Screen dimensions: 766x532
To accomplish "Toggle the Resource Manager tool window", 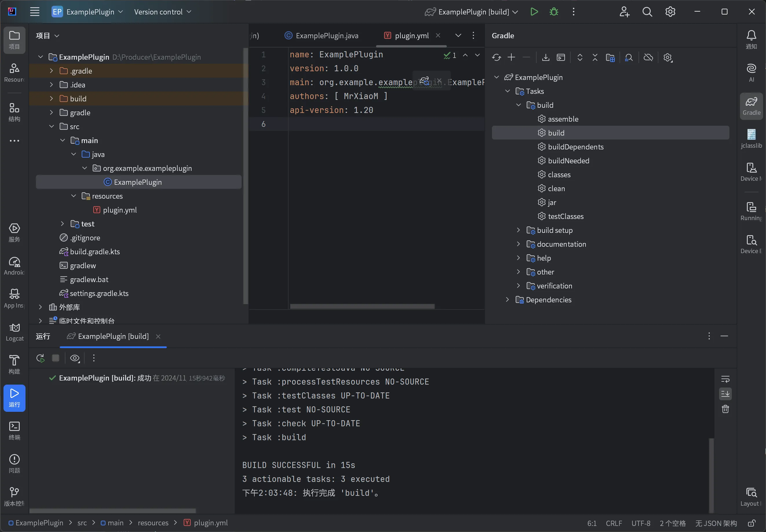I will point(14,73).
